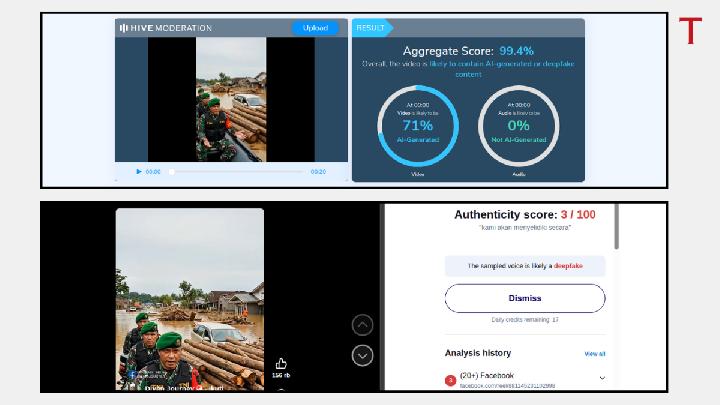Select the RESULT tab

point(371,28)
